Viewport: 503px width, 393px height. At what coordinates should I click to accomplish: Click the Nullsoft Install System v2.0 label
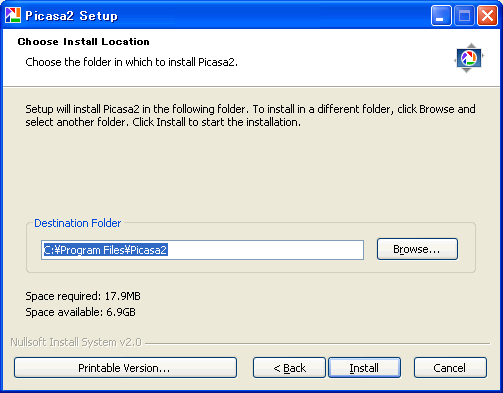[76, 342]
